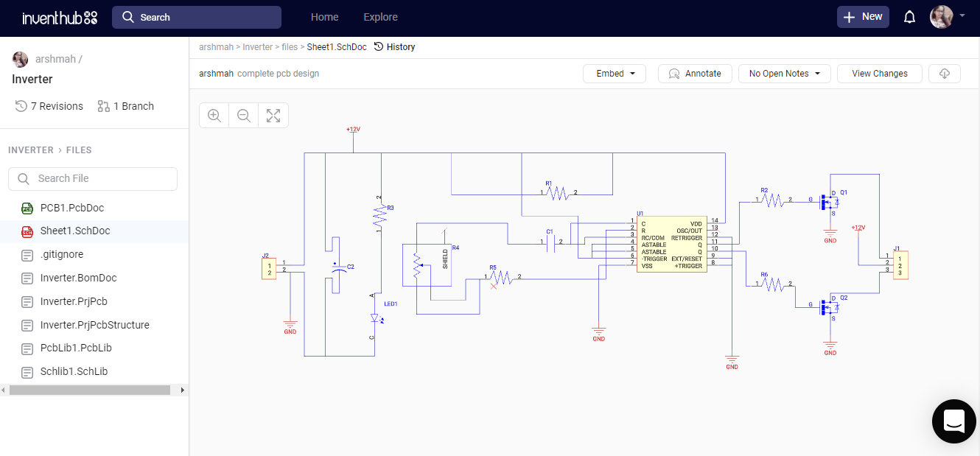Open the 1 Branch view

click(125, 105)
